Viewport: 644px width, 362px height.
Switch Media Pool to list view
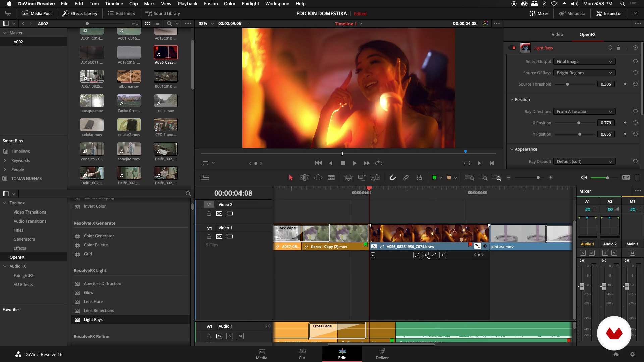(157, 23)
